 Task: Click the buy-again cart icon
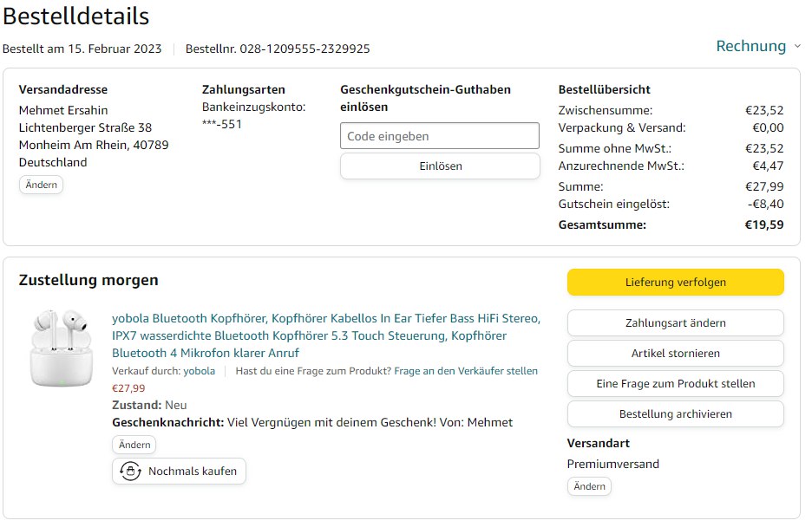(x=130, y=472)
